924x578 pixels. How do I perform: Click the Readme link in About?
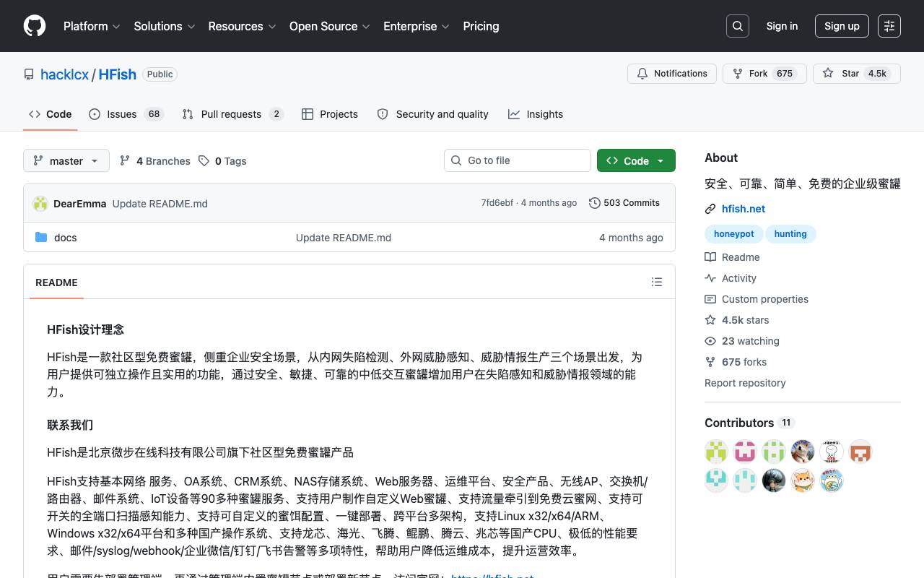(x=741, y=257)
